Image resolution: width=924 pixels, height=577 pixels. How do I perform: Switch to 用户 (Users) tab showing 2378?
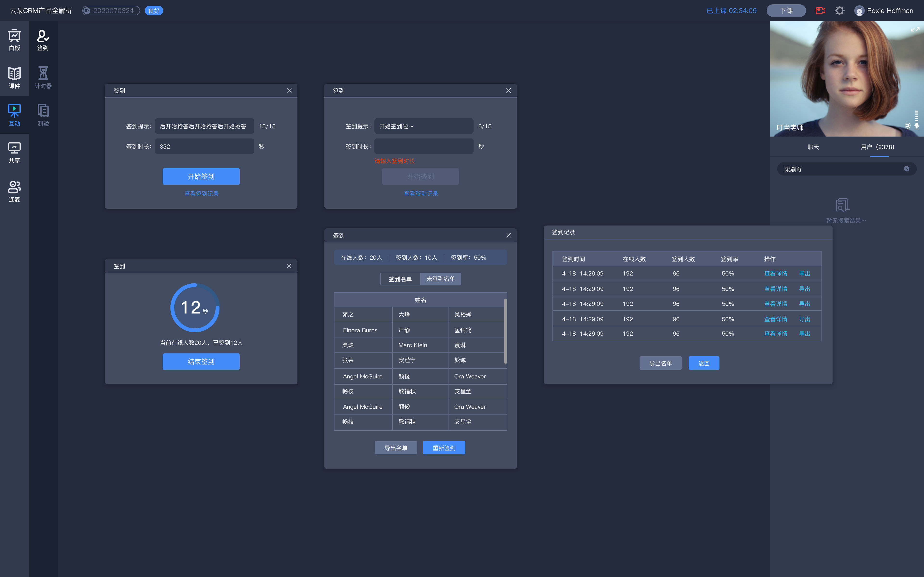pos(877,147)
